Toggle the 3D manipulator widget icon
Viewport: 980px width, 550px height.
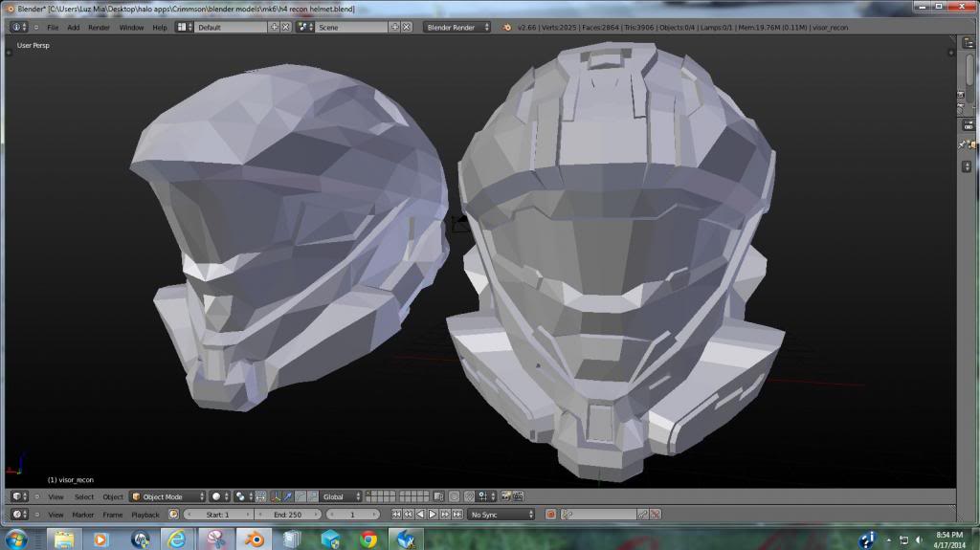point(276,496)
